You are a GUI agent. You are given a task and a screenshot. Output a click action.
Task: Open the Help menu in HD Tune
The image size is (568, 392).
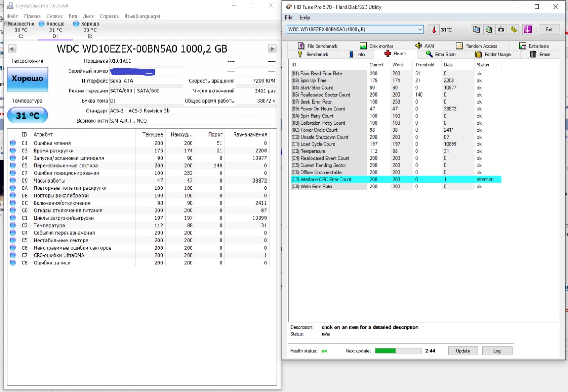click(305, 18)
